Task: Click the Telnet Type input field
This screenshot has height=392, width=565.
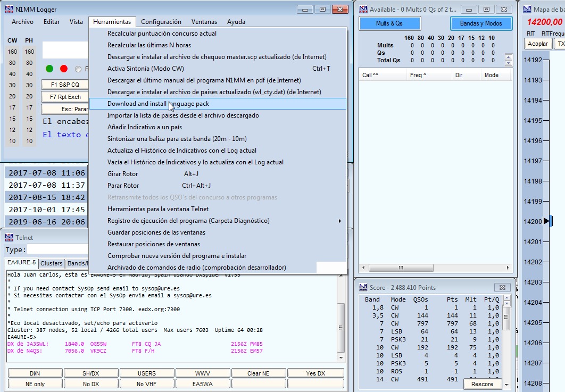Action: (x=57, y=249)
